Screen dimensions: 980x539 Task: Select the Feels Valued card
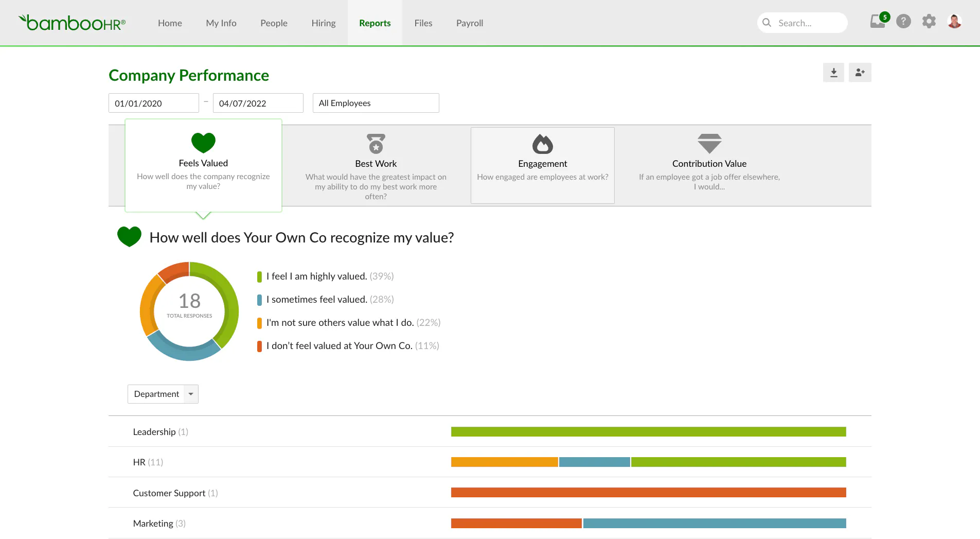point(203,165)
